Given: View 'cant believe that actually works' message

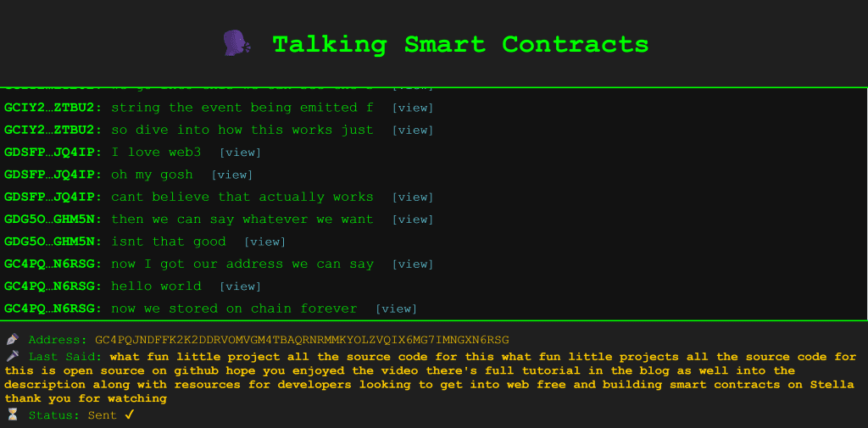Looking at the screenshot, I should (413, 197).
